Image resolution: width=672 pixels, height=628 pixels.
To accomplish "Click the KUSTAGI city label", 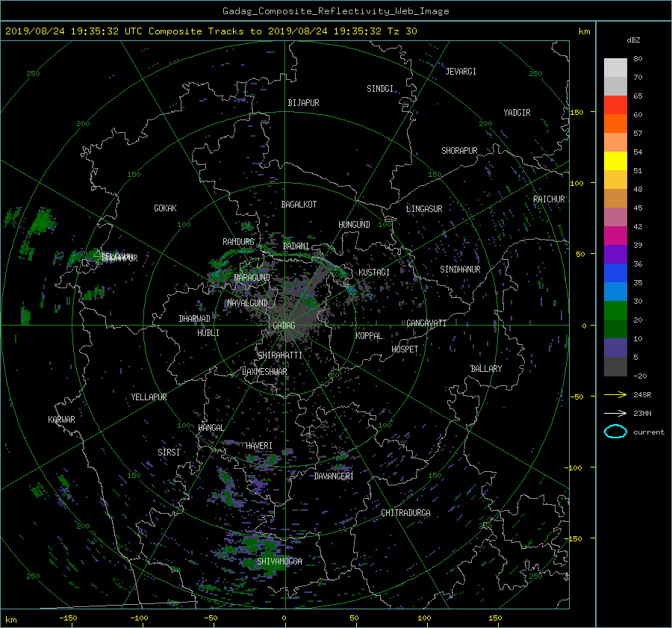I will pyautogui.click(x=374, y=273).
